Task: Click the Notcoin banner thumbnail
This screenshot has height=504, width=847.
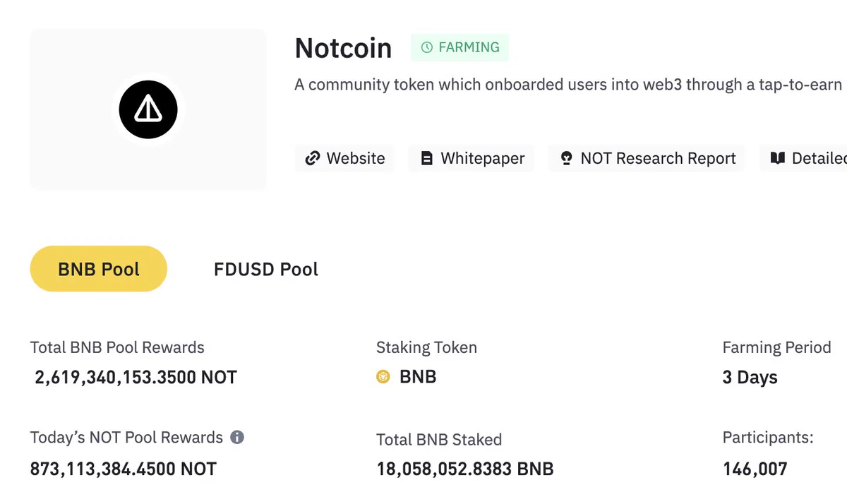Action: (x=148, y=109)
